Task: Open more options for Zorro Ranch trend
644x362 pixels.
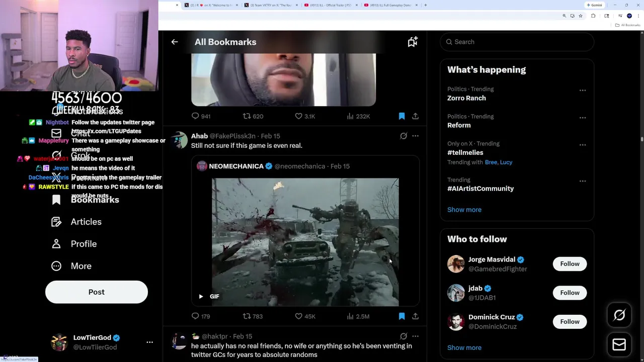Action: [583, 90]
